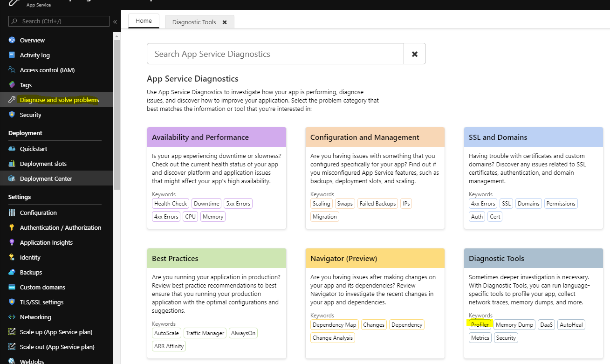
Task: Click the Access control (IAM) icon
Action: (x=12, y=70)
